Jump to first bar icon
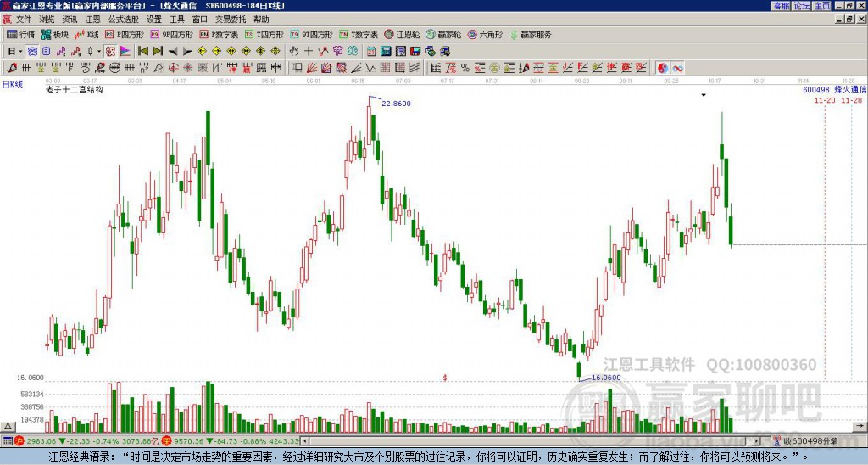The width and height of the screenshot is (868, 465). pyautogui.click(x=143, y=52)
